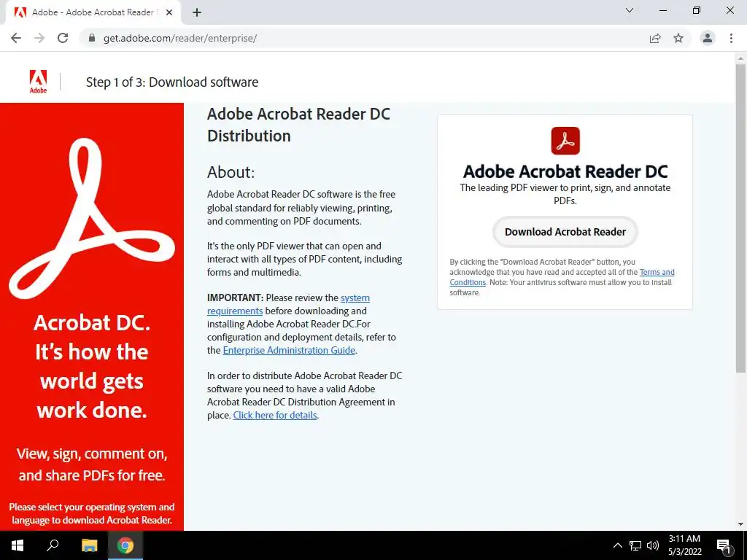Open the taskbar clock and date
Screen dimensions: 747x560
[x=684, y=545]
